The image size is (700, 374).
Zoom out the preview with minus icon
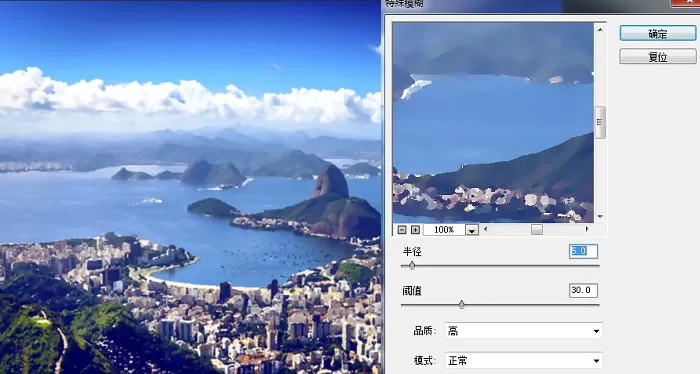tap(402, 229)
